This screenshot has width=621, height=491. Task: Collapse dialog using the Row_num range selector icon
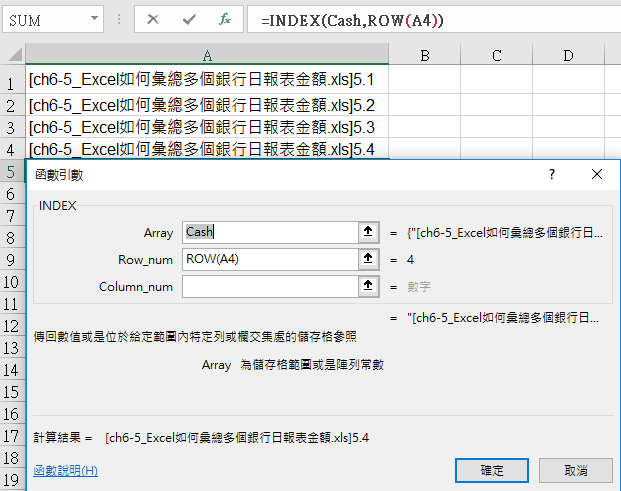(x=368, y=259)
